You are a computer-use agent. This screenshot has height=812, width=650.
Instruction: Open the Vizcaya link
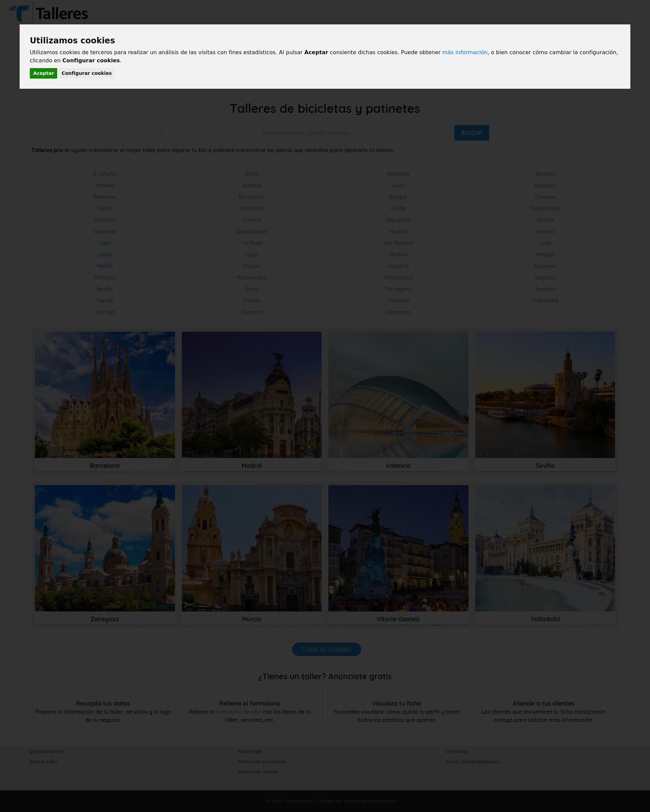click(105, 312)
